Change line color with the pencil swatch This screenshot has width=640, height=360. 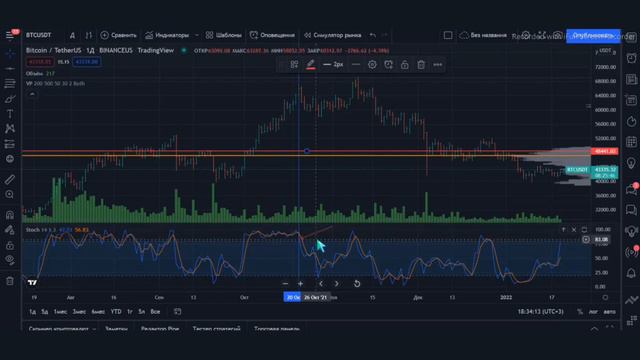pyautogui.click(x=311, y=64)
